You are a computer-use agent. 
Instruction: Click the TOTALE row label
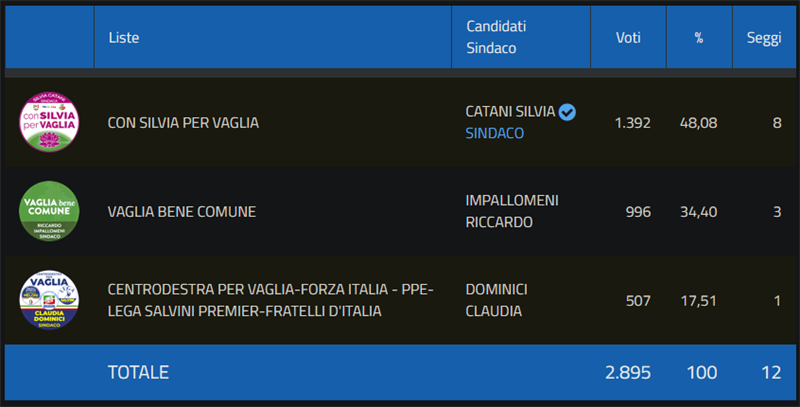pyautogui.click(x=138, y=372)
